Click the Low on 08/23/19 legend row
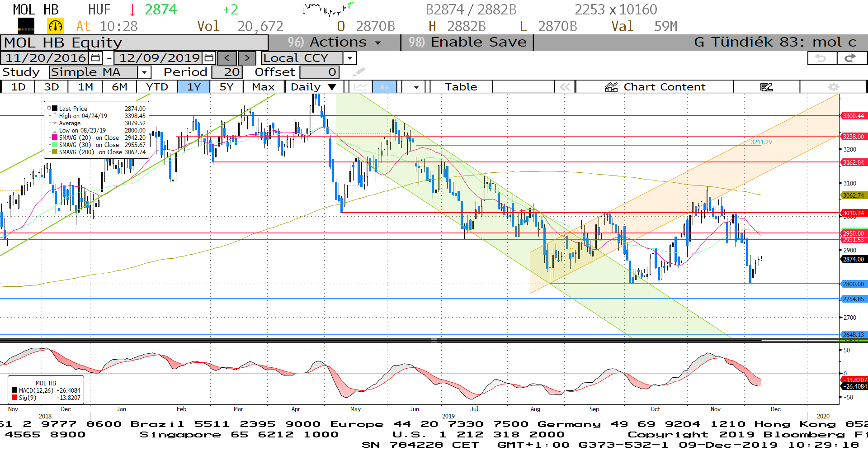 (x=99, y=130)
